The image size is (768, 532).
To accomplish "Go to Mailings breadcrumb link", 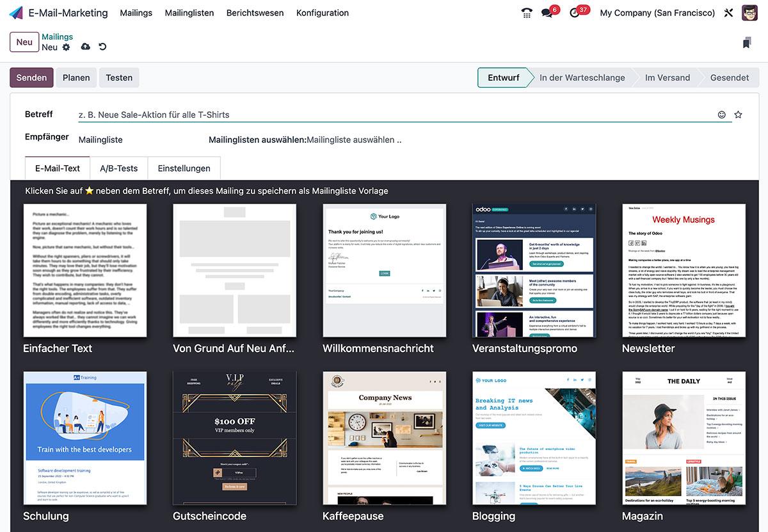I will 57,36.
